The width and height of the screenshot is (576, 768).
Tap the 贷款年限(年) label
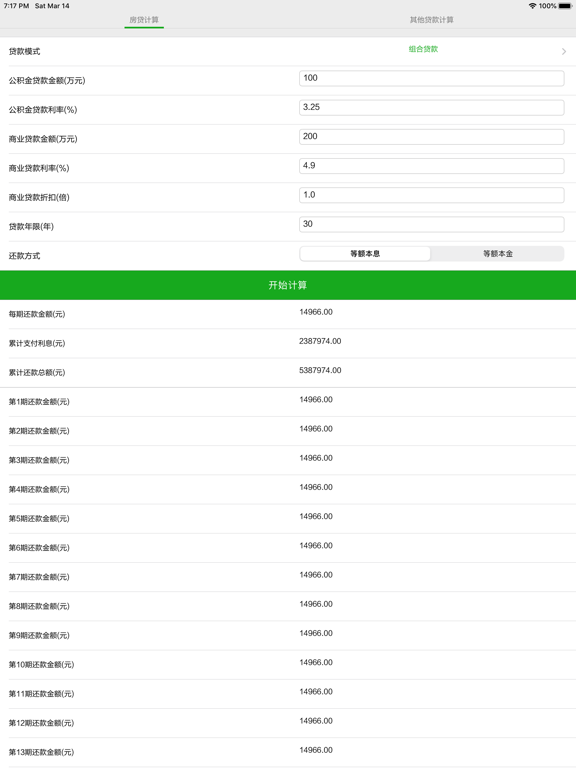[x=31, y=227]
